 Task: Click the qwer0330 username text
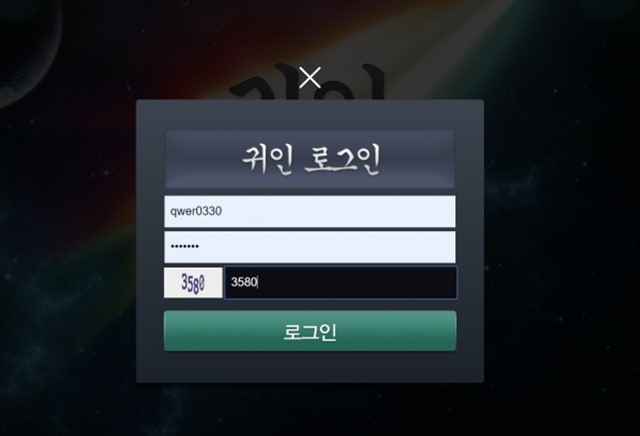(196, 211)
